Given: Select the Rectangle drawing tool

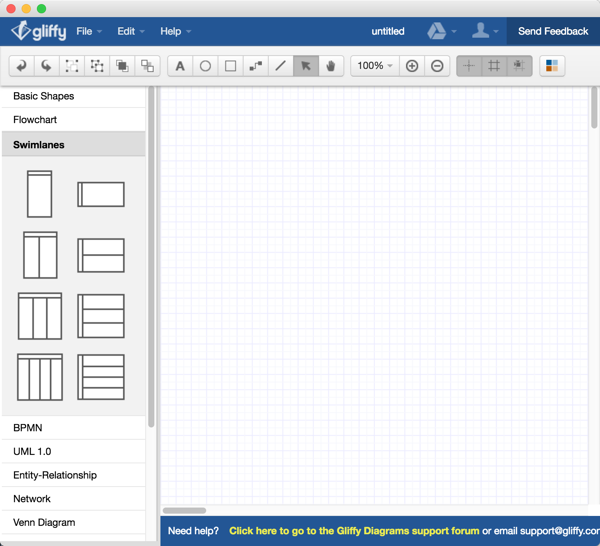Looking at the screenshot, I should (230, 66).
